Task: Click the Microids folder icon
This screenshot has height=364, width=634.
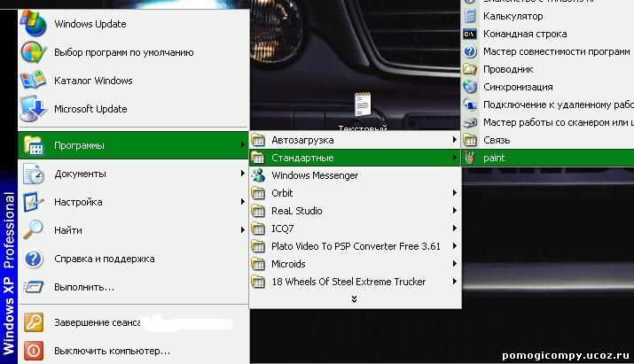Action: click(x=258, y=264)
